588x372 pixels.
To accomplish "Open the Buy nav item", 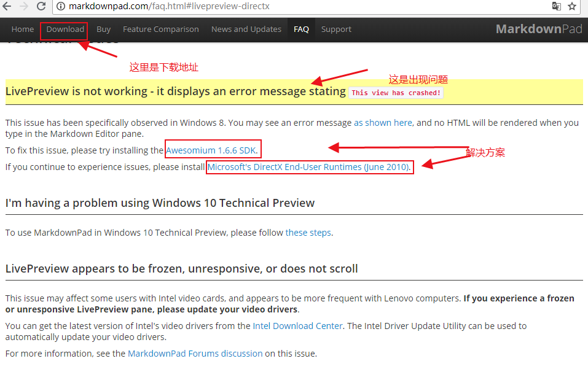I will click(x=103, y=29).
